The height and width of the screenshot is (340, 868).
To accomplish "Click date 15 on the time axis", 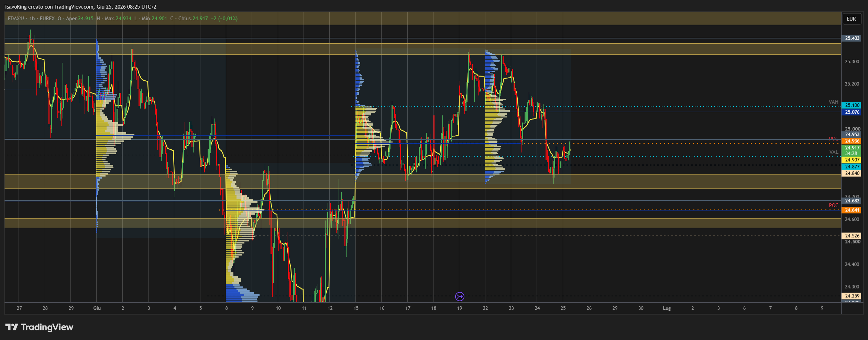I will pos(356,308).
